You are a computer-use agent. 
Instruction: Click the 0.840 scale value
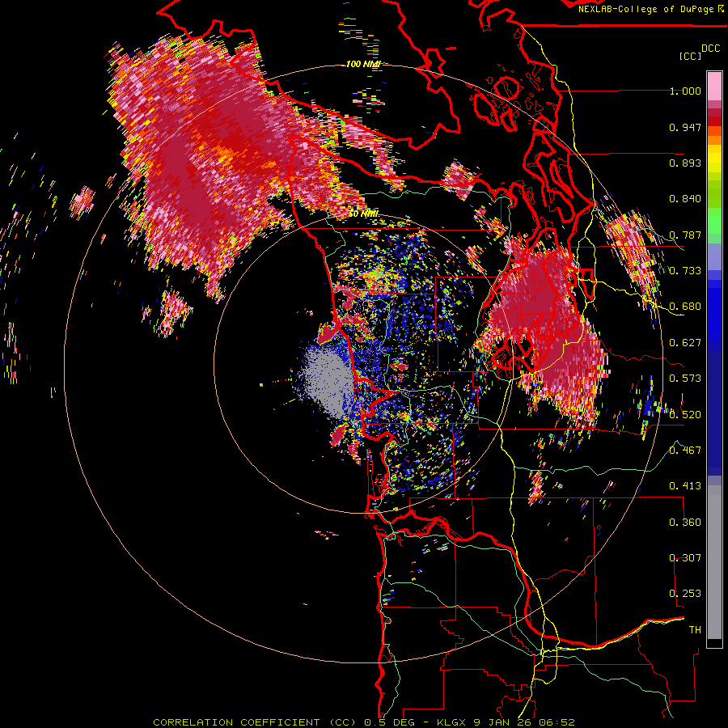685,199
